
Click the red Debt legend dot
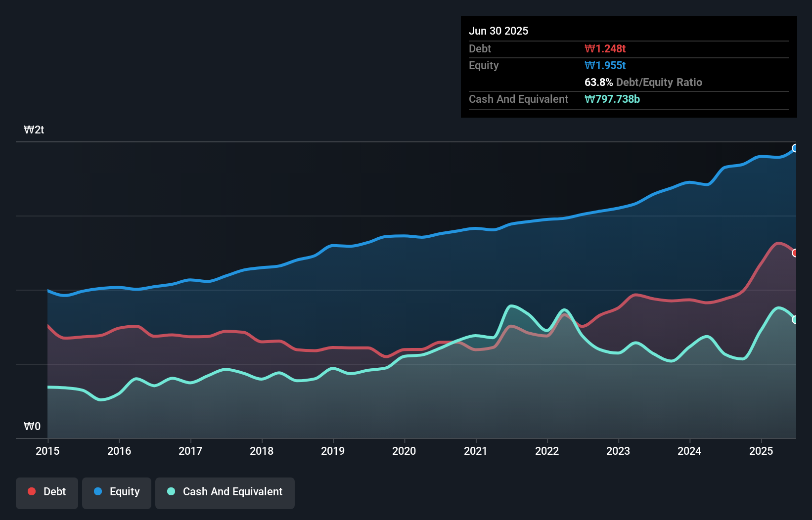pyautogui.click(x=31, y=491)
